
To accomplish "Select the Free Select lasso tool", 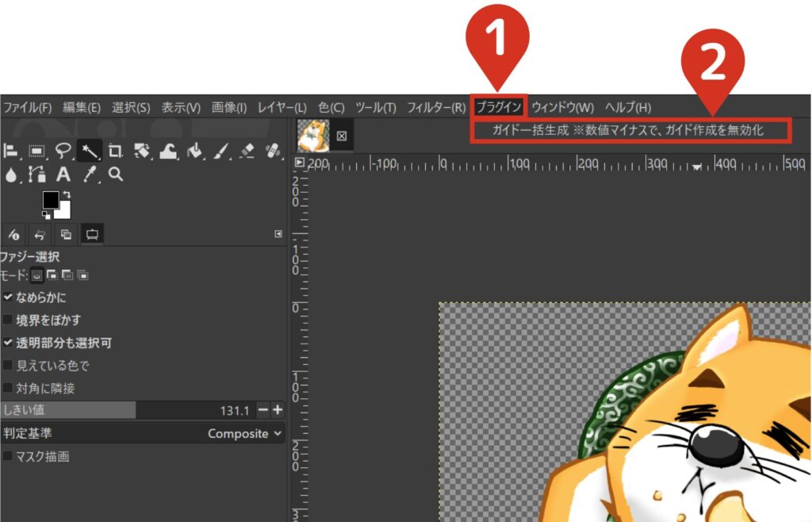I will point(63,151).
